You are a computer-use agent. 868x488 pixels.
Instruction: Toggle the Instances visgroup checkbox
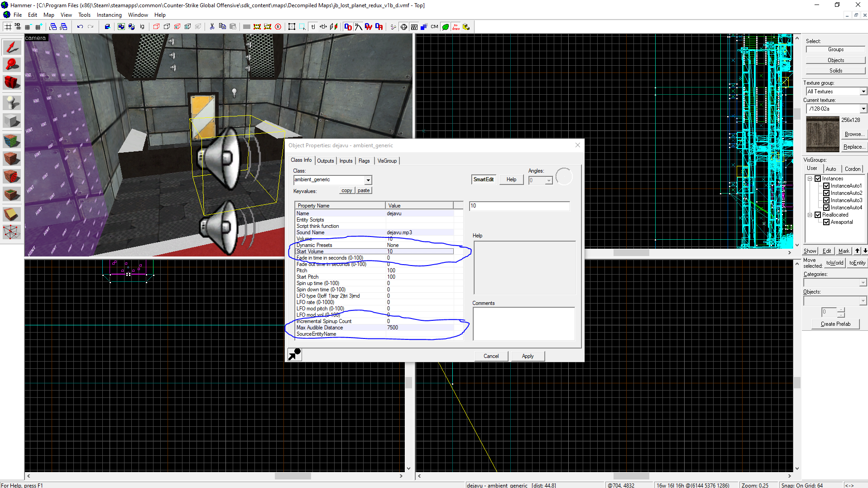[x=818, y=179]
